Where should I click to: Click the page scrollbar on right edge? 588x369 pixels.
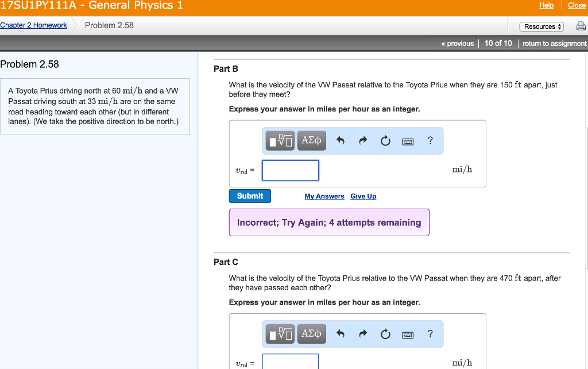(x=586, y=198)
